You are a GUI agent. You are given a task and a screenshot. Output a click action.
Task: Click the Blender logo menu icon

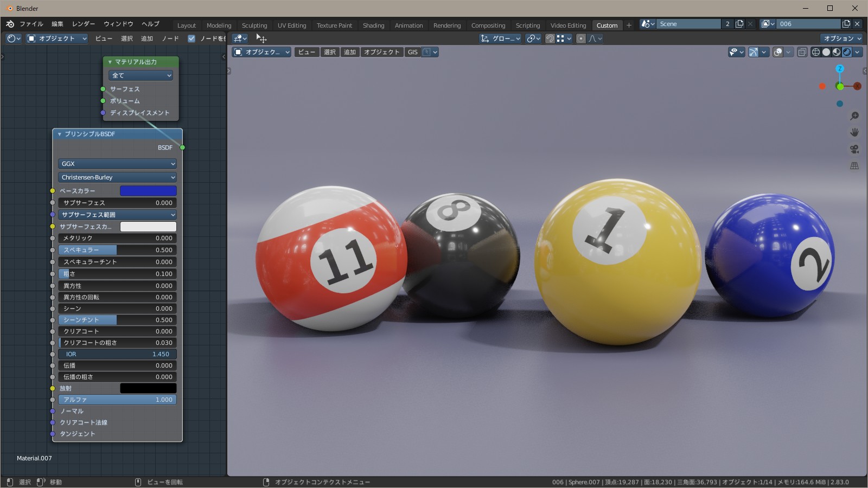pos(10,24)
